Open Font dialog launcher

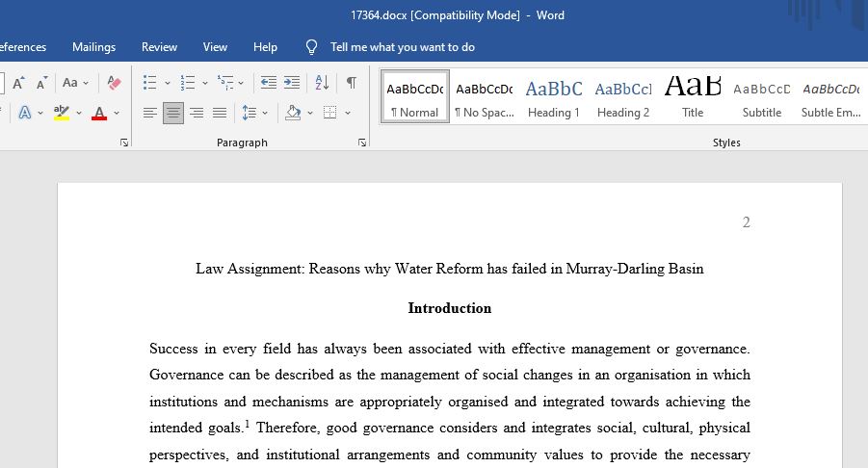[124, 143]
